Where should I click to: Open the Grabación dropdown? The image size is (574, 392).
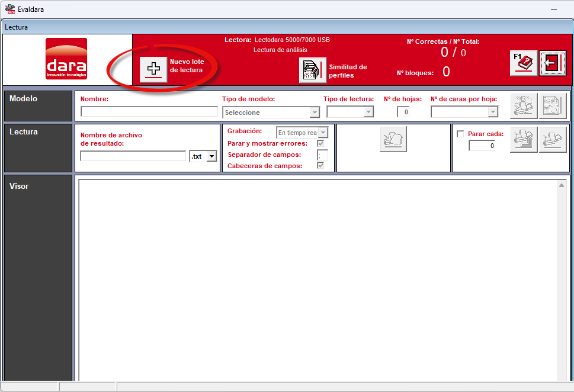(x=302, y=133)
